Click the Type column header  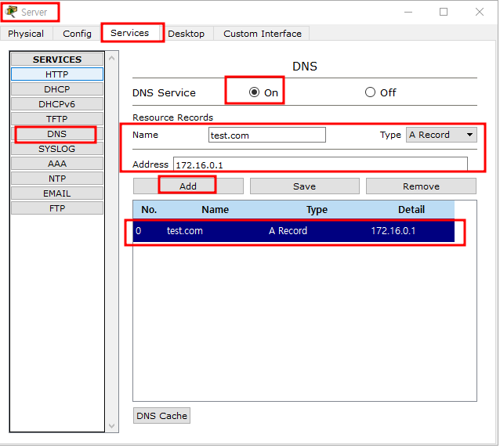317,209
